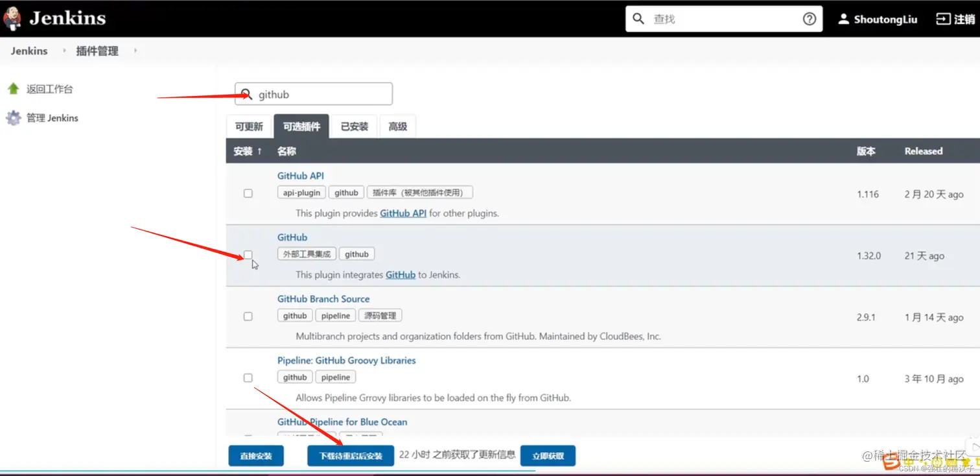This screenshot has width=980, height=476.
Task: Select the 可选插件 tab
Action: coord(301,126)
